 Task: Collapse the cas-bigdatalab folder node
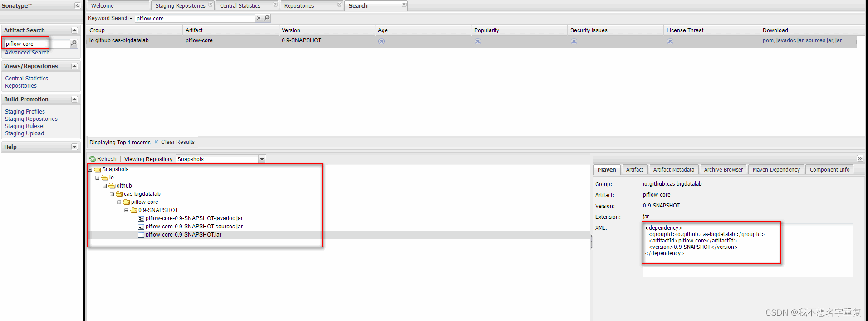[x=112, y=194]
